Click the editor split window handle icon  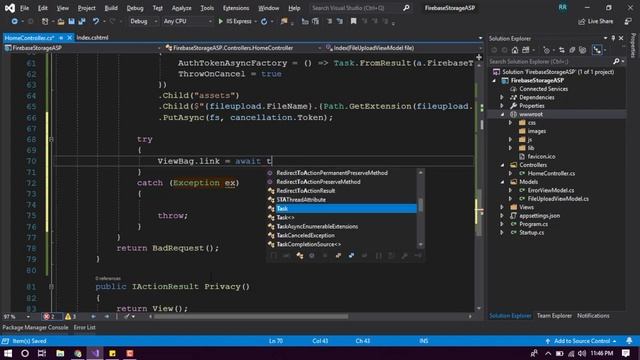(479, 57)
